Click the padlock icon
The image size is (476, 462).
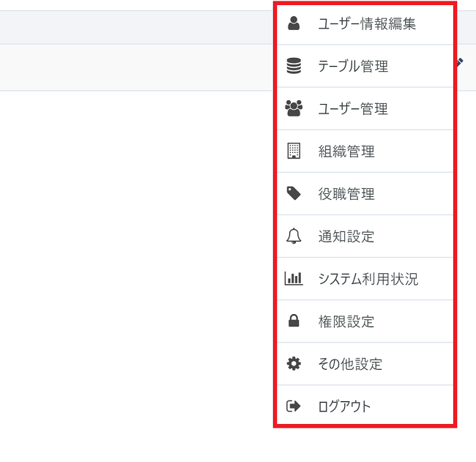(x=294, y=321)
